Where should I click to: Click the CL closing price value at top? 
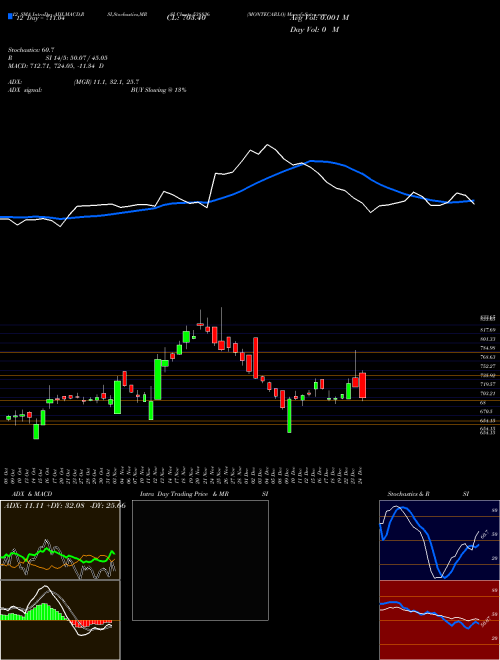(x=186, y=17)
